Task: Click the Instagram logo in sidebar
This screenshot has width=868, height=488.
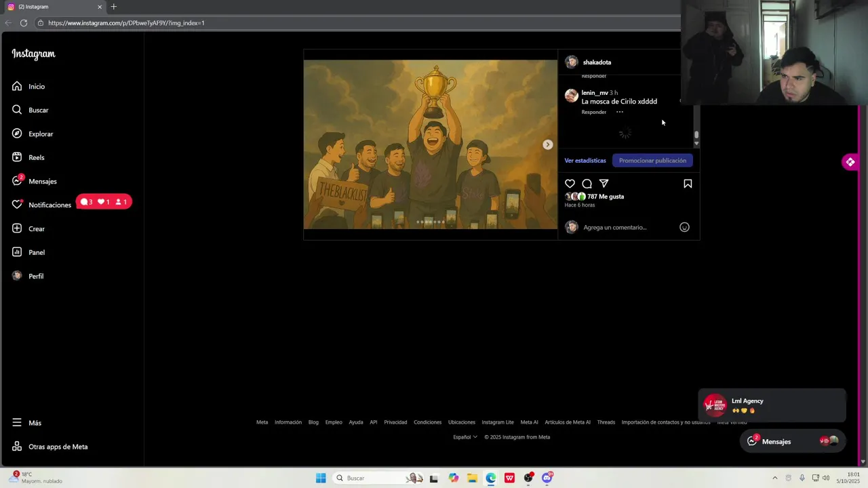Action: (33, 54)
